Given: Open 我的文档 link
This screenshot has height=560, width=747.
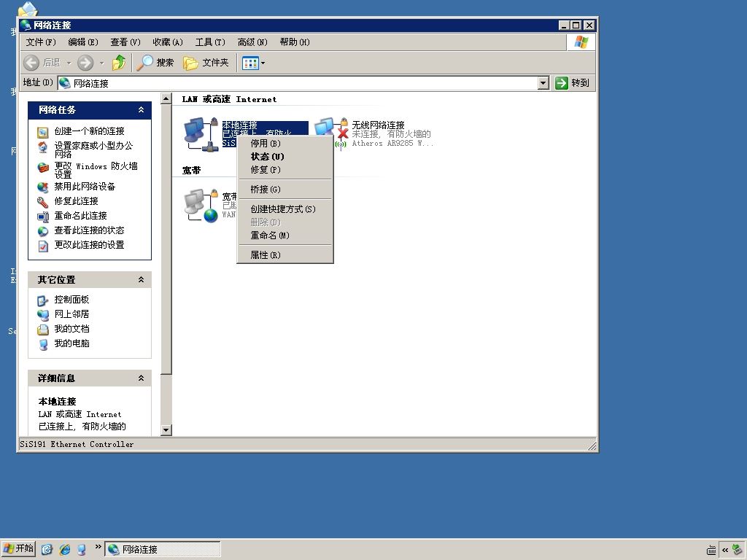Looking at the screenshot, I should [71, 329].
